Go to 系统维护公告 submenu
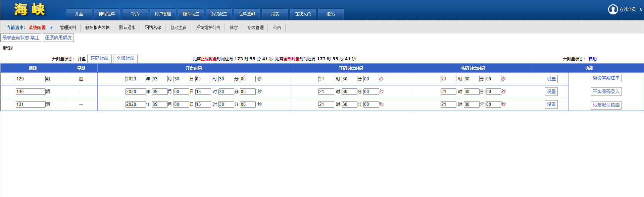This screenshot has width=644, height=197. coord(208,27)
